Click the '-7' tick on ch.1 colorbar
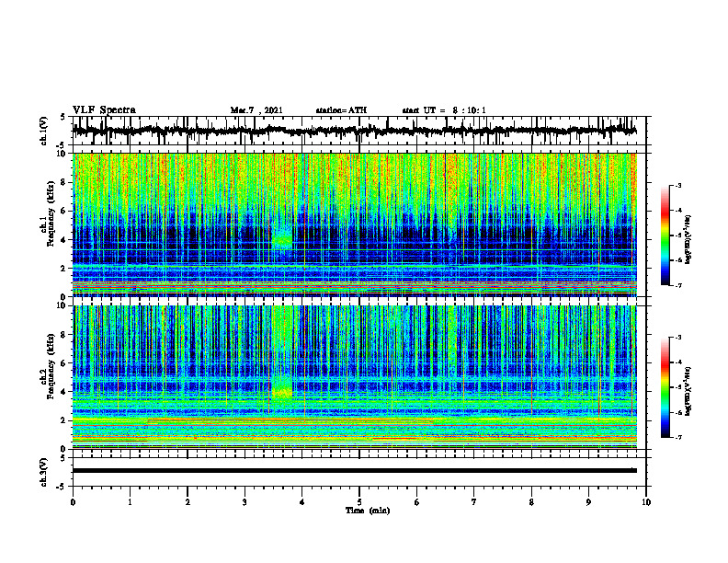This screenshot has width=728, height=563. click(677, 285)
